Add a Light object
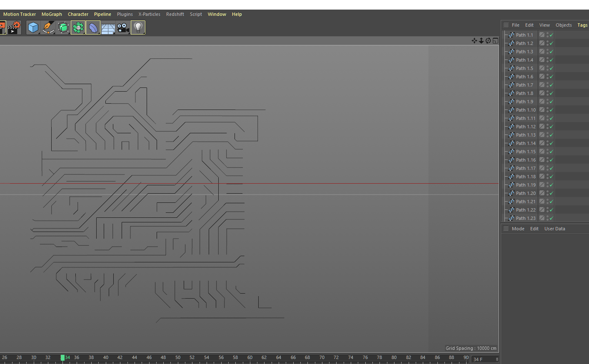The width and height of the screenshot is (589, 364). coord(138,27)
